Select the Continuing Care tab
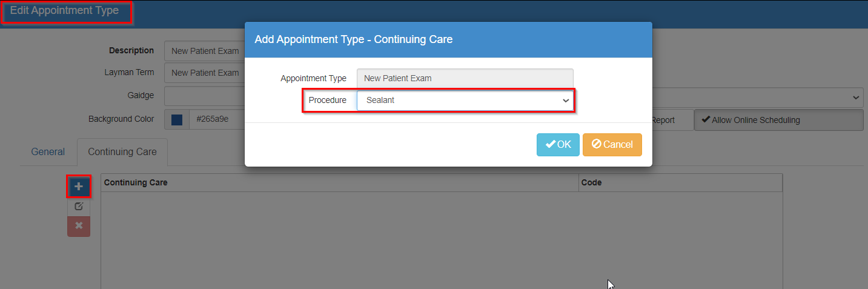 coord(122,151)
